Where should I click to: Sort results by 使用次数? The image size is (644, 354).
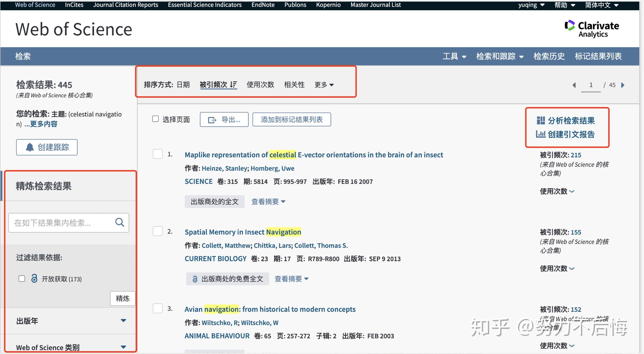click(x=260, y=84)
